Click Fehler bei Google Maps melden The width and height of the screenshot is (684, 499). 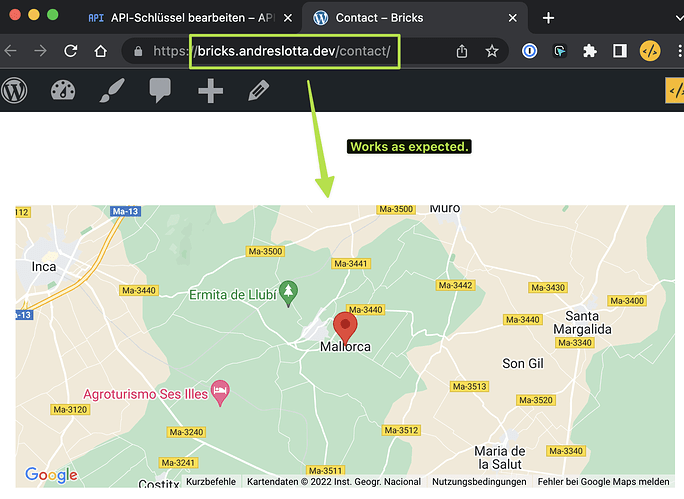click(x=603, y=482)
